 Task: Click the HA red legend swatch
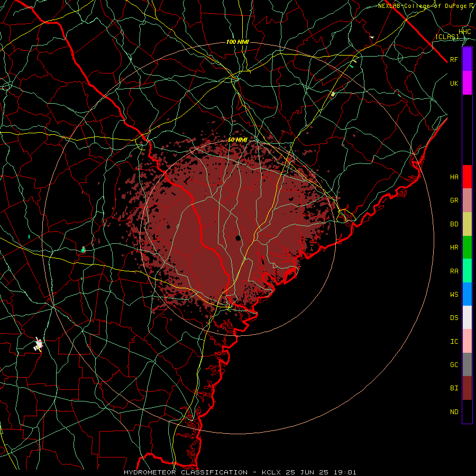tap(467, 177)
